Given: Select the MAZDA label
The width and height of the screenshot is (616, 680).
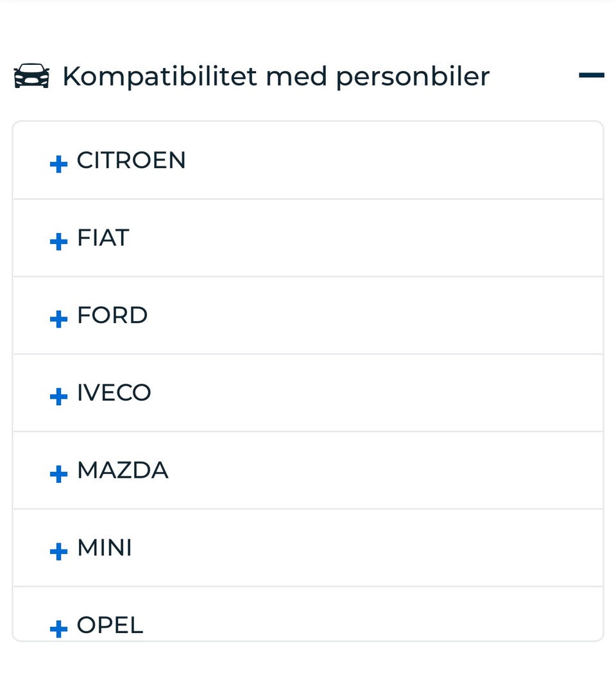Looking at the screenshot, I should [123, 471].
